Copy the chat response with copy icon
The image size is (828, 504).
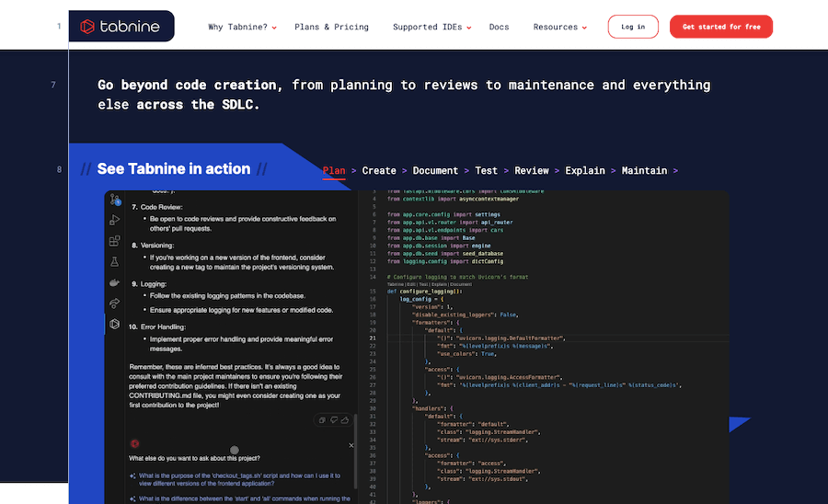click(x=321, y=419)
